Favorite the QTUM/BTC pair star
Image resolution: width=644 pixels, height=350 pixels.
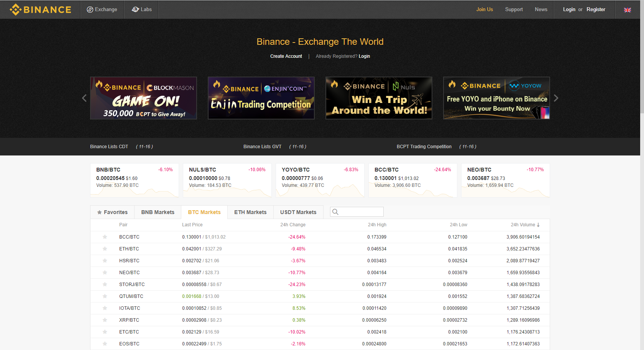(x=105, y=296)
